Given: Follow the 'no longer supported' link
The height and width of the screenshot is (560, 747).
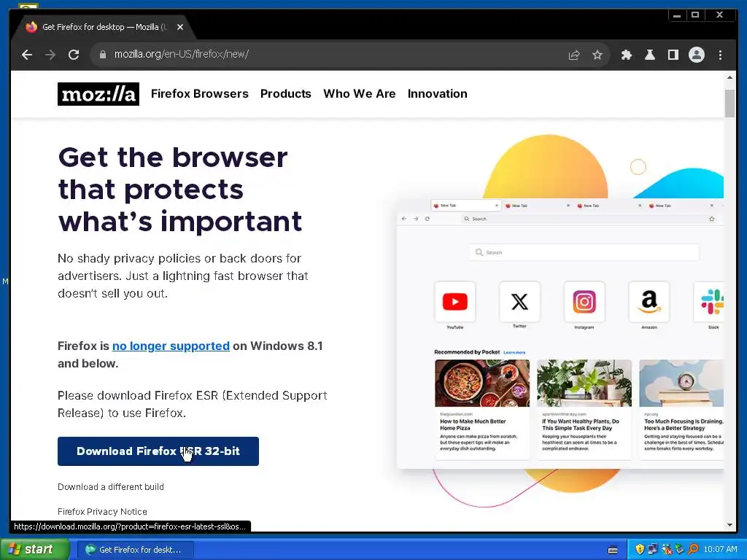Looking at the screenshot, I should coord(171,346).
